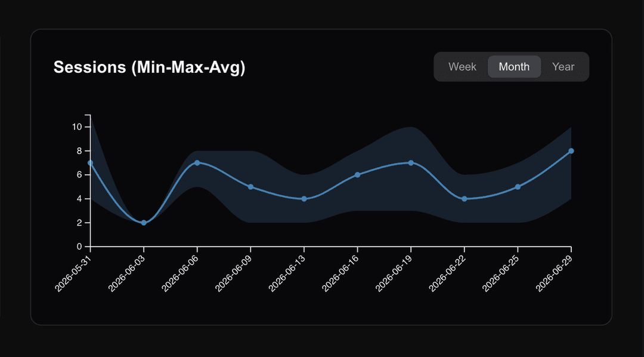Viewport: 644px width, 357px height.
Task: Click the y-axis label 10
Action: [x=77, y=127]
